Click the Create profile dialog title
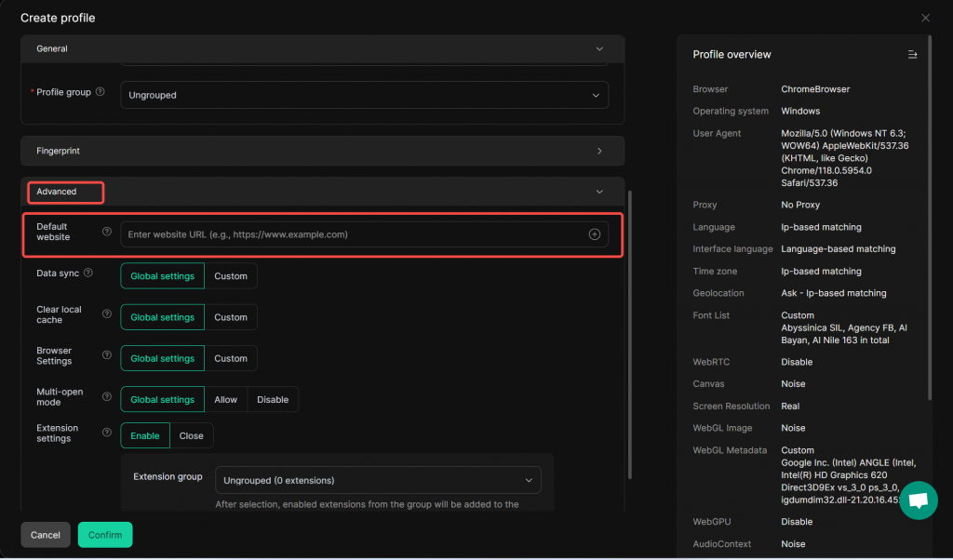The height and width of the screenshot is (560, 953). click(58, 19)
